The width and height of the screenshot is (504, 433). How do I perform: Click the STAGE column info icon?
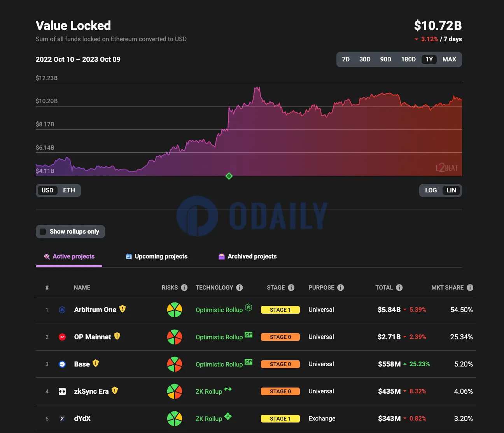click(292, 288)
